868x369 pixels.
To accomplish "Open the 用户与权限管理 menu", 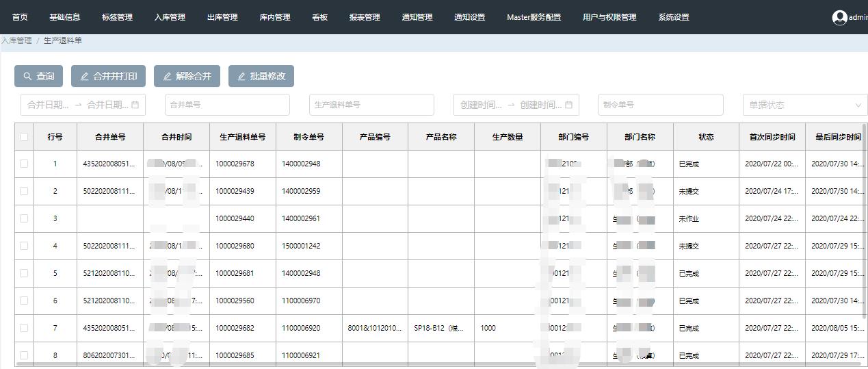I will tap(609, 17).
